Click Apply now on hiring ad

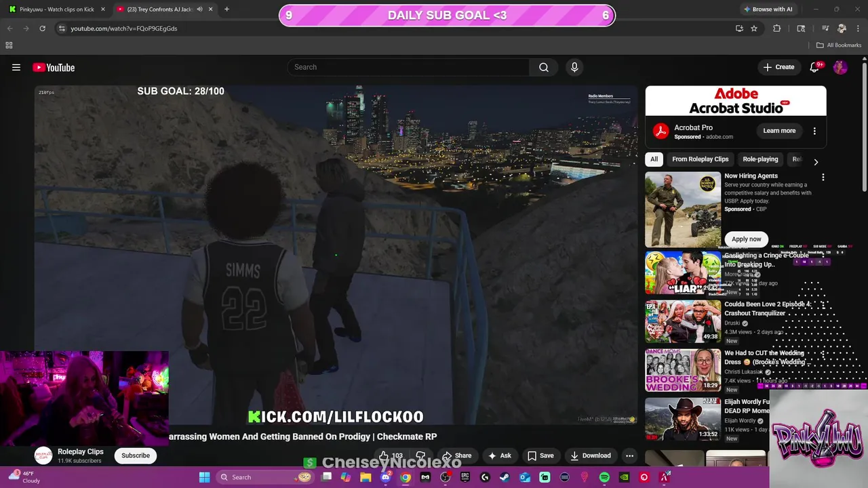coord(746,239)
